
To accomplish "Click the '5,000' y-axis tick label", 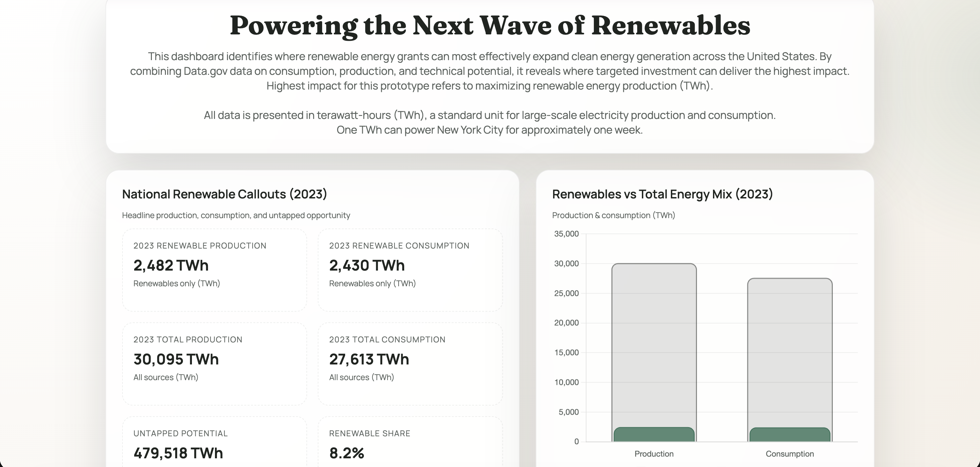I will tap(568, 412).
